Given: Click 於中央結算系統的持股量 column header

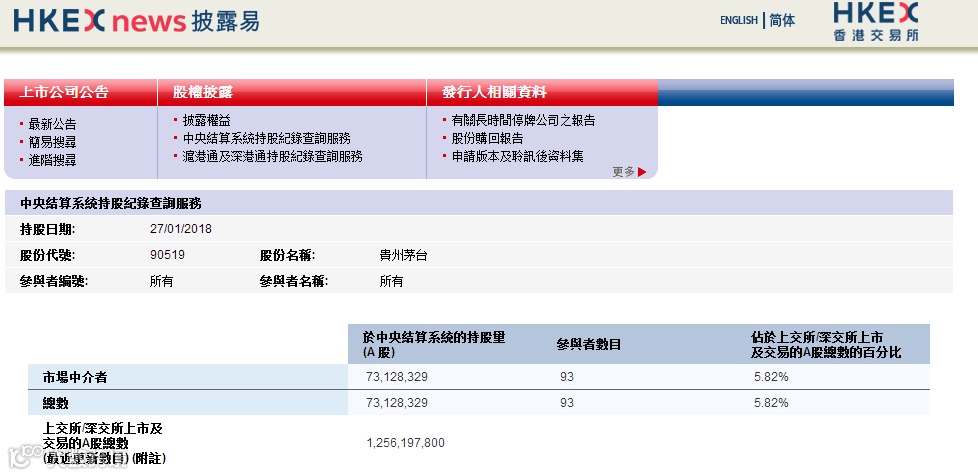Looking at the screenshot, I should (434, 344).
